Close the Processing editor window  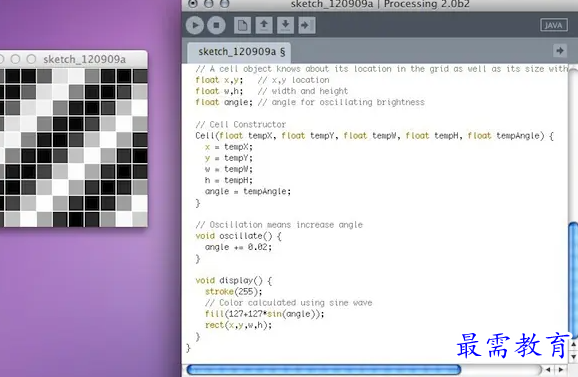coord(193,4)
